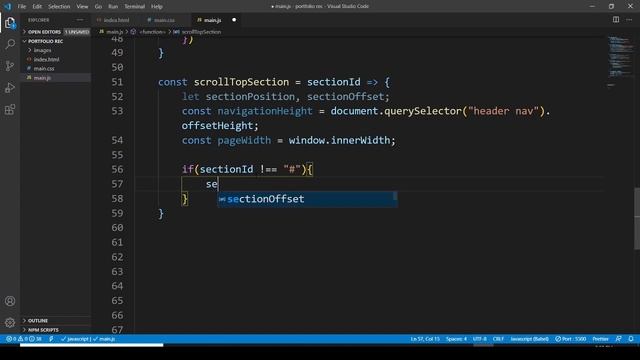Viewport: 640px width, 360px height.
Task: Open editor More Actions ellipsis
Action: coord(629,20)
